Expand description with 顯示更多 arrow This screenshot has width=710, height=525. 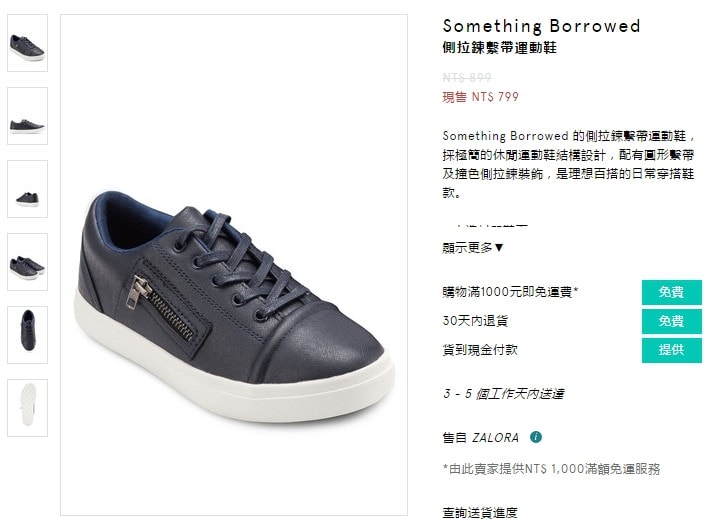(x=473, y=247)
